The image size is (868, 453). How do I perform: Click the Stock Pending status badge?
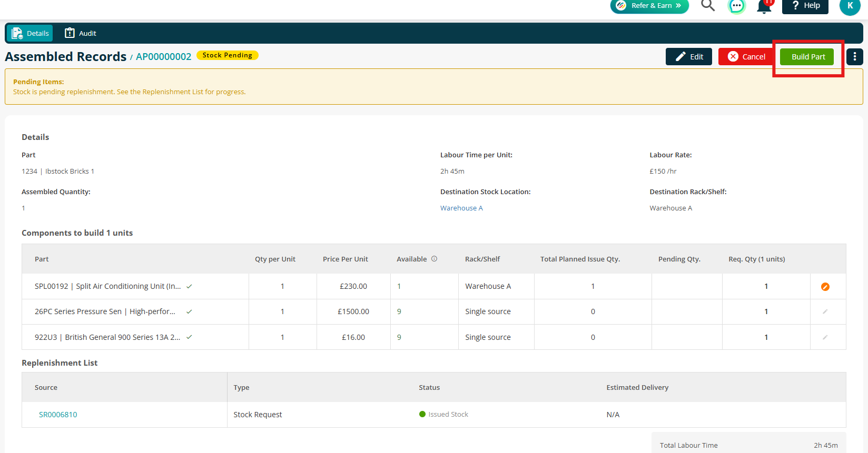point(228,55)
